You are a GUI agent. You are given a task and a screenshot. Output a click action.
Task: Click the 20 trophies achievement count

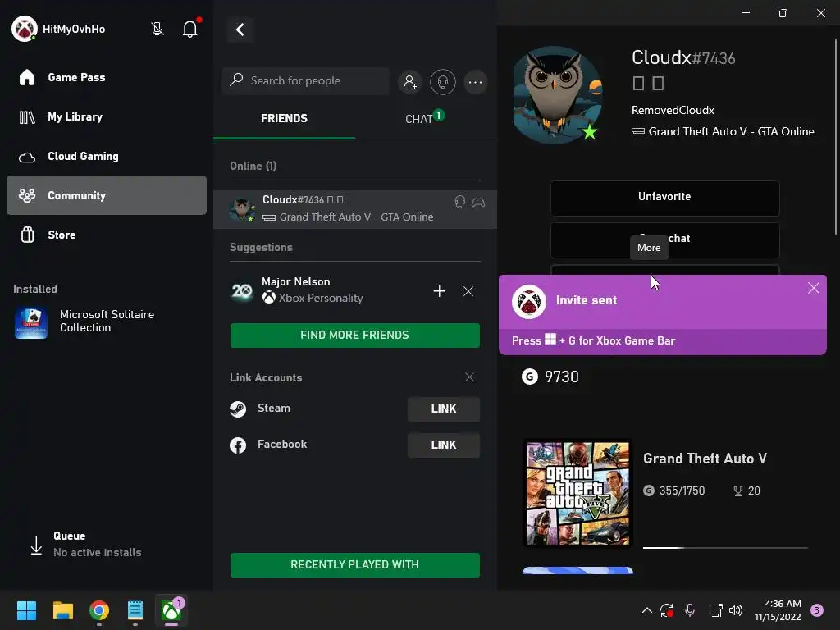point(746,491)
